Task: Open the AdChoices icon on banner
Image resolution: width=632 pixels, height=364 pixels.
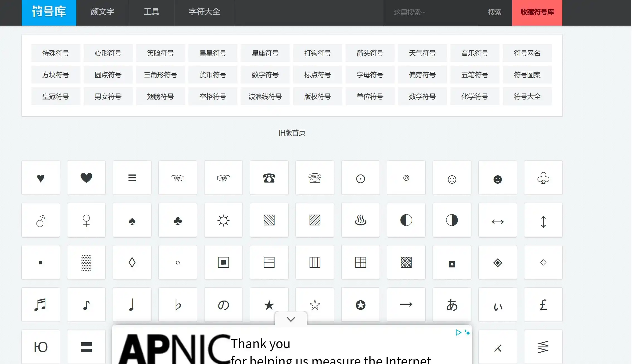Action: [x=458, y=333]
